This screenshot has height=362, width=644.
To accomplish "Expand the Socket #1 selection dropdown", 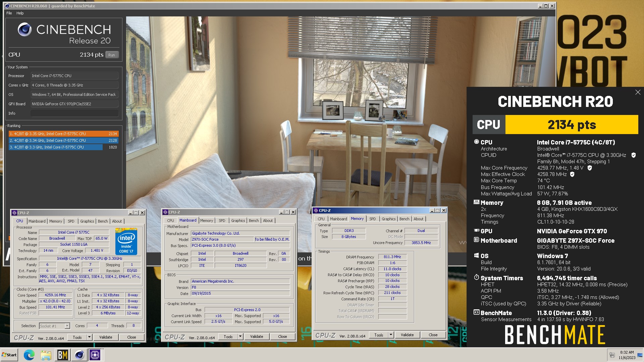I will (x=67, y=326).
